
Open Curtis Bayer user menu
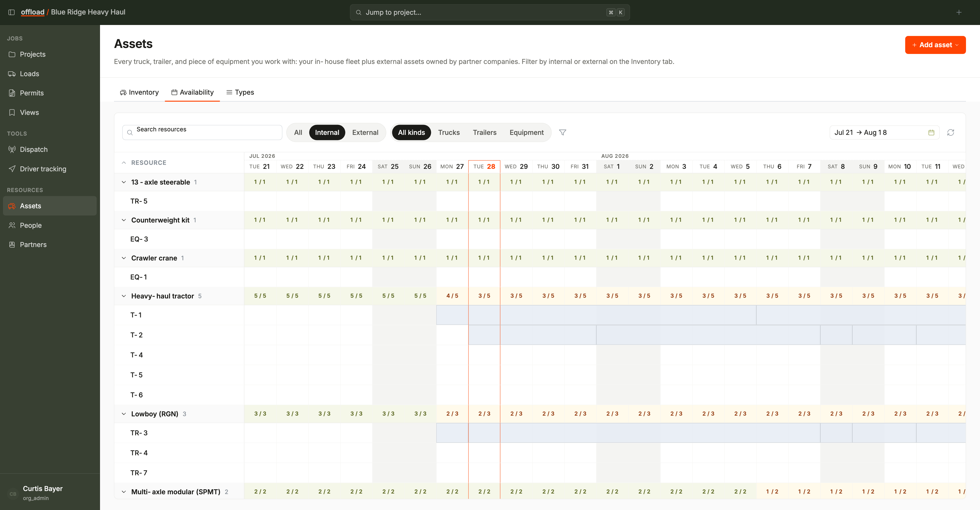pos(50,493)
